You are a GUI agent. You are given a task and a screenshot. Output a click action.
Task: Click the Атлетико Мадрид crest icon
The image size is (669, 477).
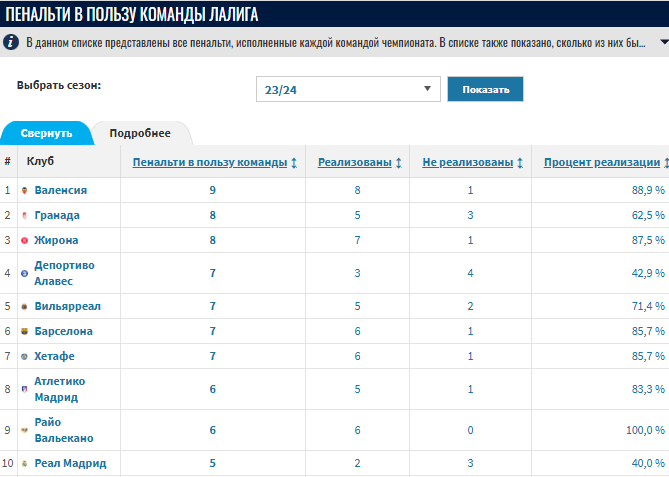pyautogui.click(x=24, y=390)
